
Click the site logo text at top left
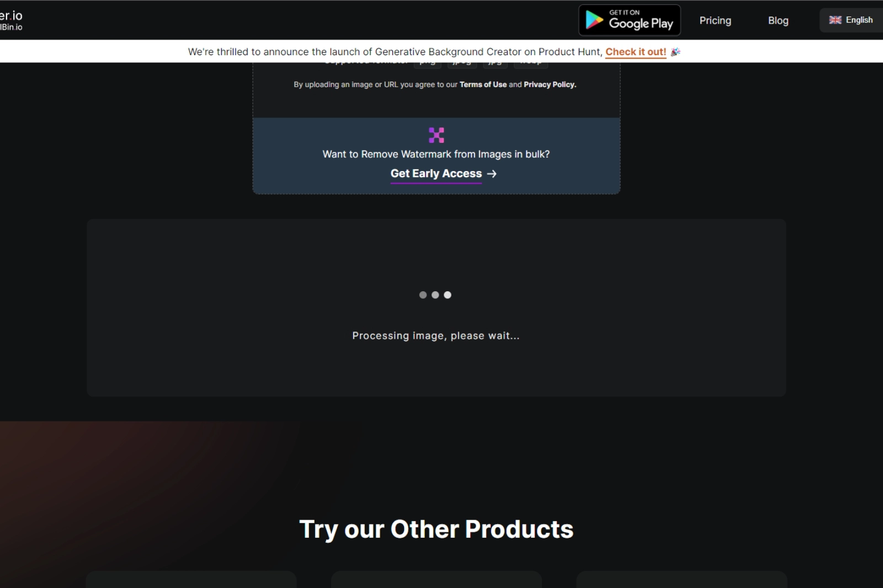click(11, 20)
